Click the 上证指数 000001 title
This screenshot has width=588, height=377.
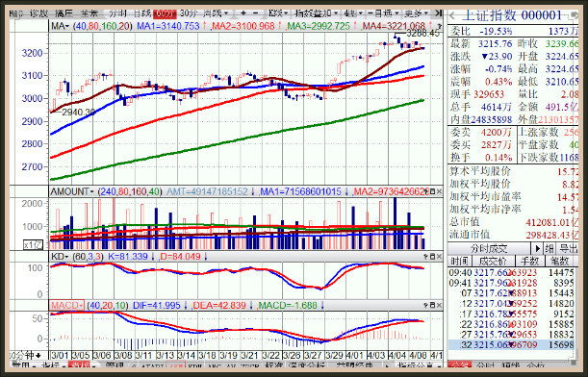pos(512,15)
